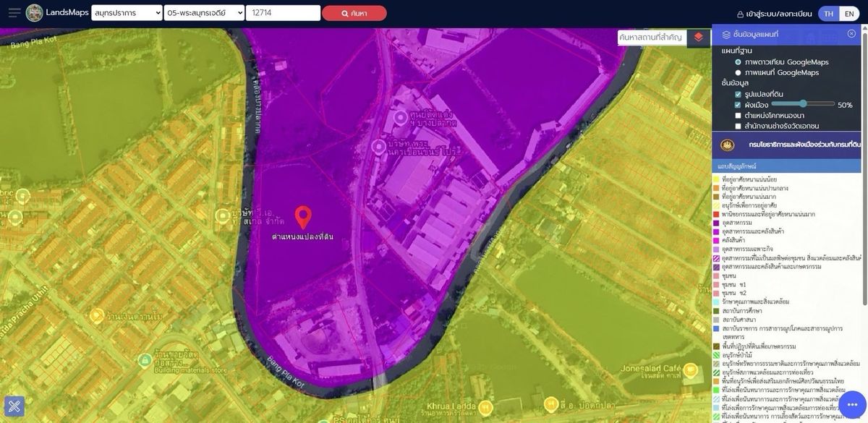This screenshot has height=423, width=868.
Task: Click the ที่อยู่อาศัยหนาแน่นปานกลาง legend text
Action: [754, 188]
